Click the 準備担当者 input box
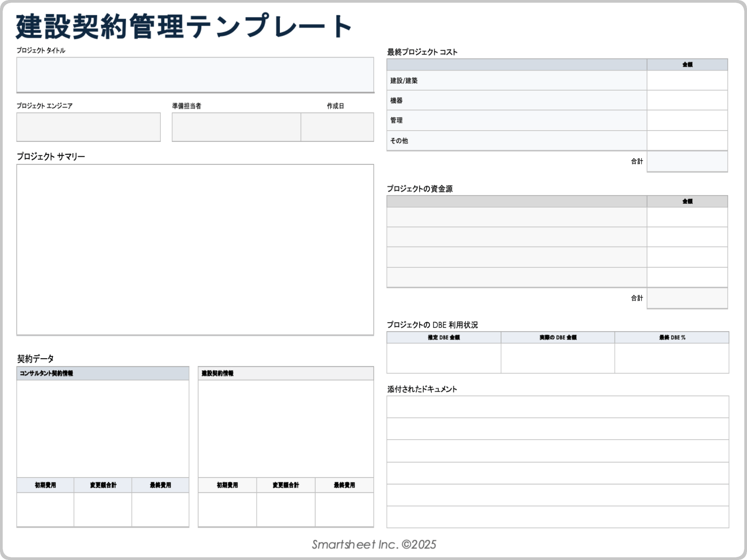747x560 pixels. (236, 127)
